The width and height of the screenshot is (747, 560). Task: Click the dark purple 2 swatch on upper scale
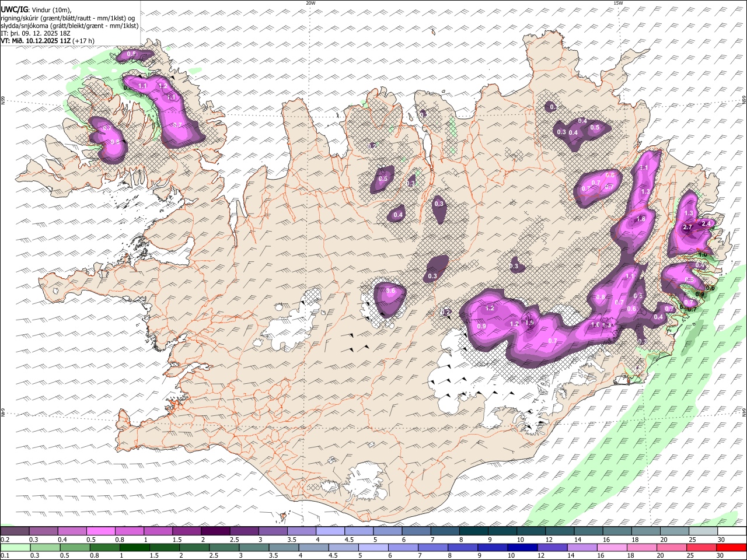pos(215,531)
